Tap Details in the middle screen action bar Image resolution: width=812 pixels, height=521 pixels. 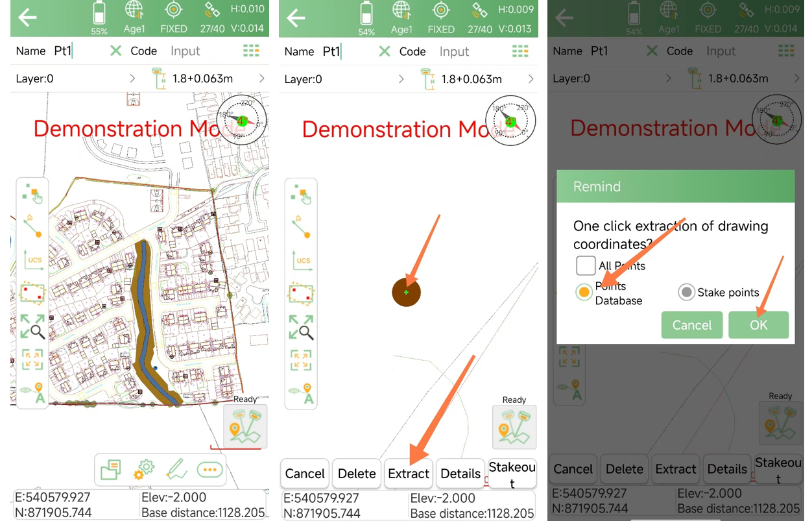[x=460, y=474]
